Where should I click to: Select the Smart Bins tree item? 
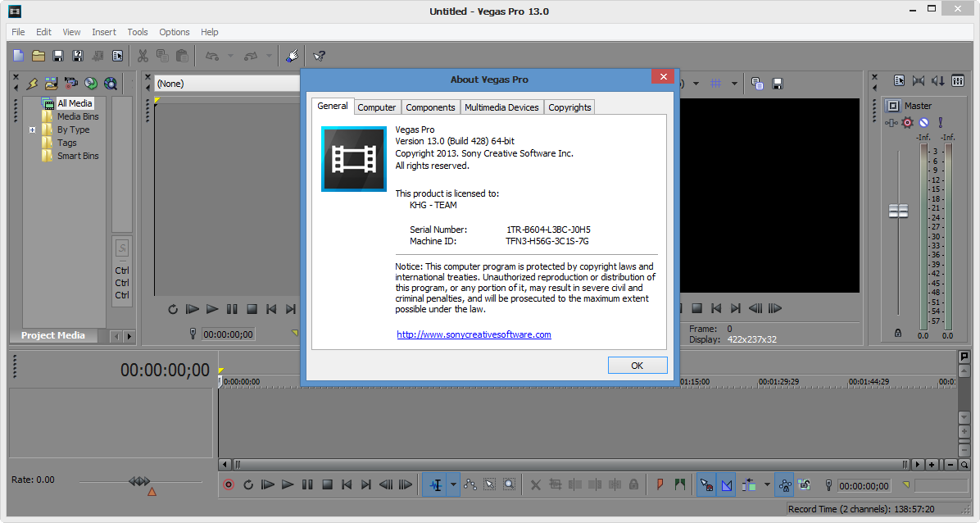coord(78,156)
